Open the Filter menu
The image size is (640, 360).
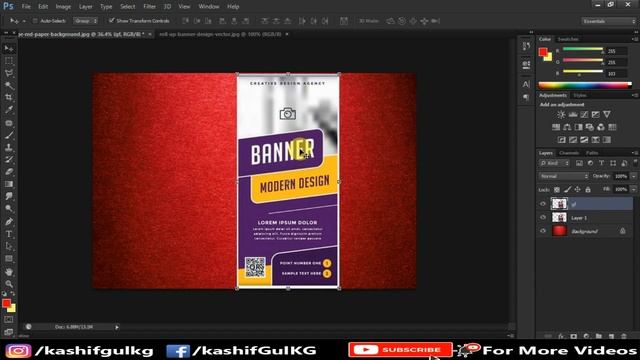tap(149, 7)
